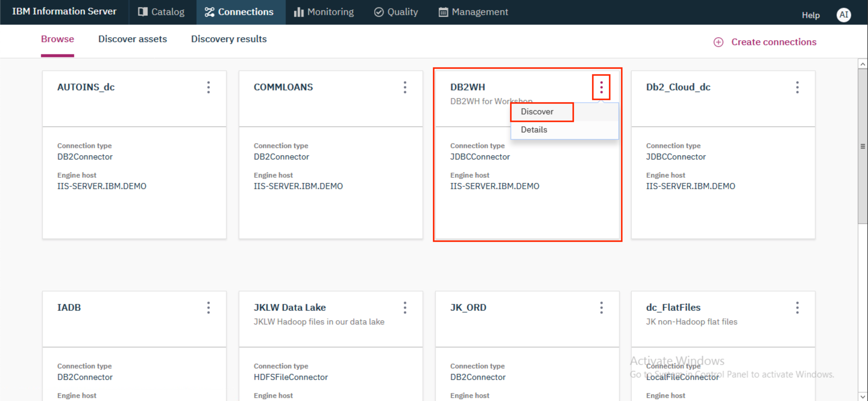Click the scrollbar down arrow
868x401 pixels.
[863, 396]
